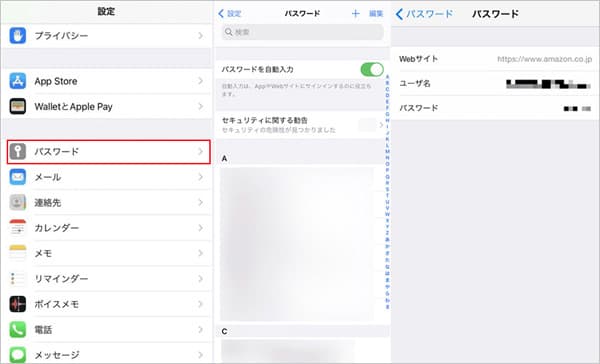This screenshot has width=600, height=364.
Task: Tap the Calendar (カレンダー) icon
Action: 18,228
